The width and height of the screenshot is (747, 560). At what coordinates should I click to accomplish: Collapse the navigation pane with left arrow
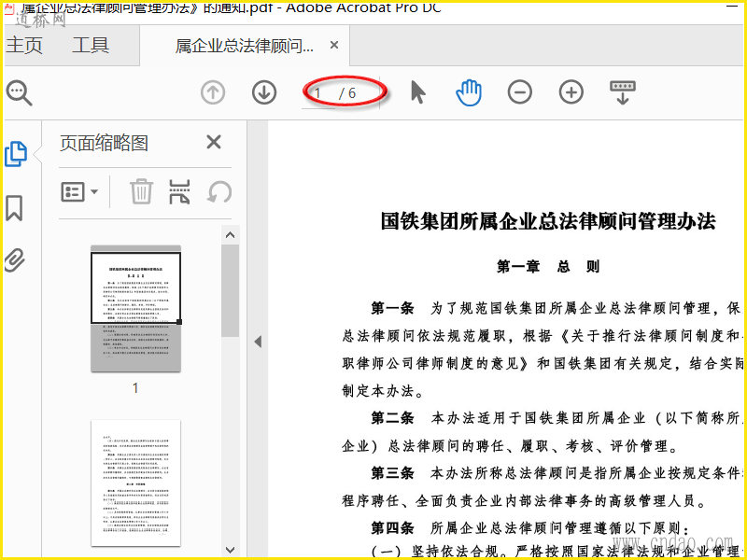coord(258,342)
